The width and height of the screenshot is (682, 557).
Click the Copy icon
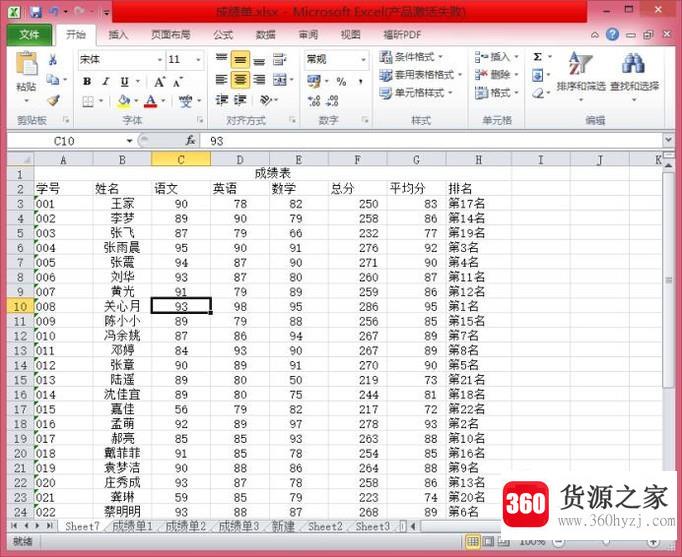(x=53, y=80)
